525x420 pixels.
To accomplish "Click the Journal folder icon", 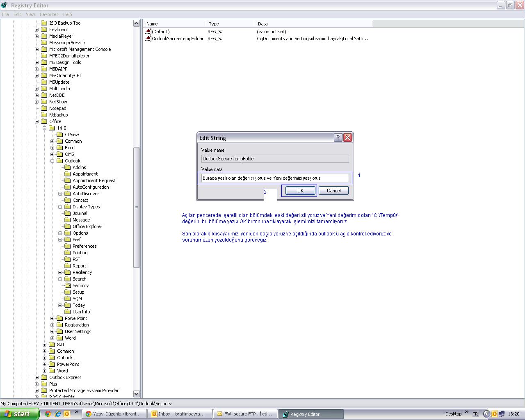I will [x=68, y=213].
